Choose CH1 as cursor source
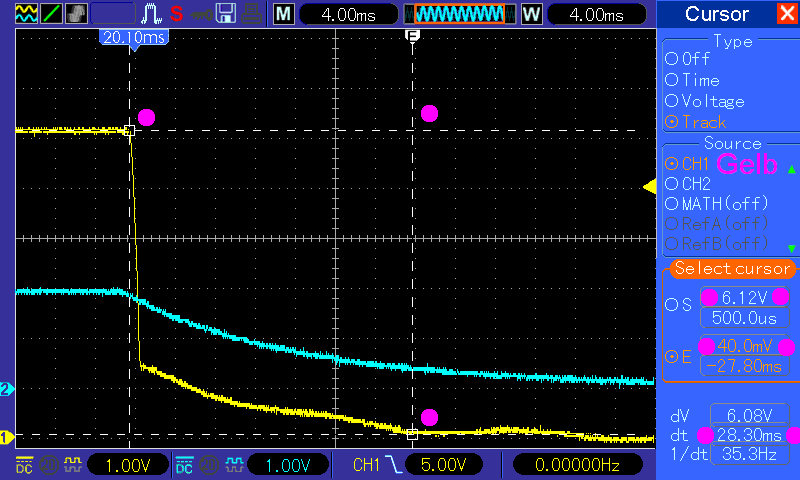 [x=687, y=164]
